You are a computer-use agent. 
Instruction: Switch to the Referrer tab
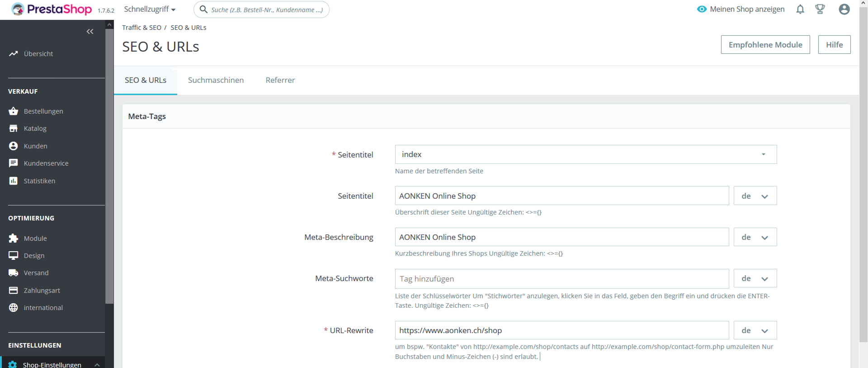pyautogui.click(x=280, y=80)
